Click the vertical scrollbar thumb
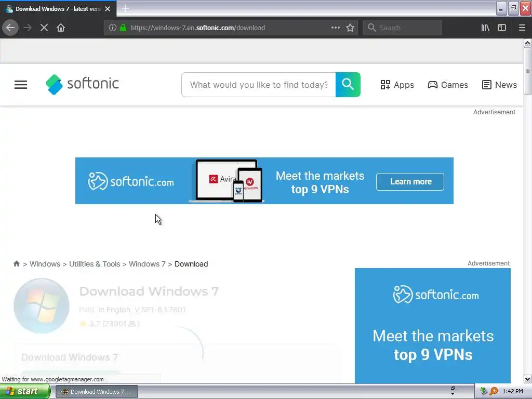Viewport: 532px width, 399px height. (527, 71)
